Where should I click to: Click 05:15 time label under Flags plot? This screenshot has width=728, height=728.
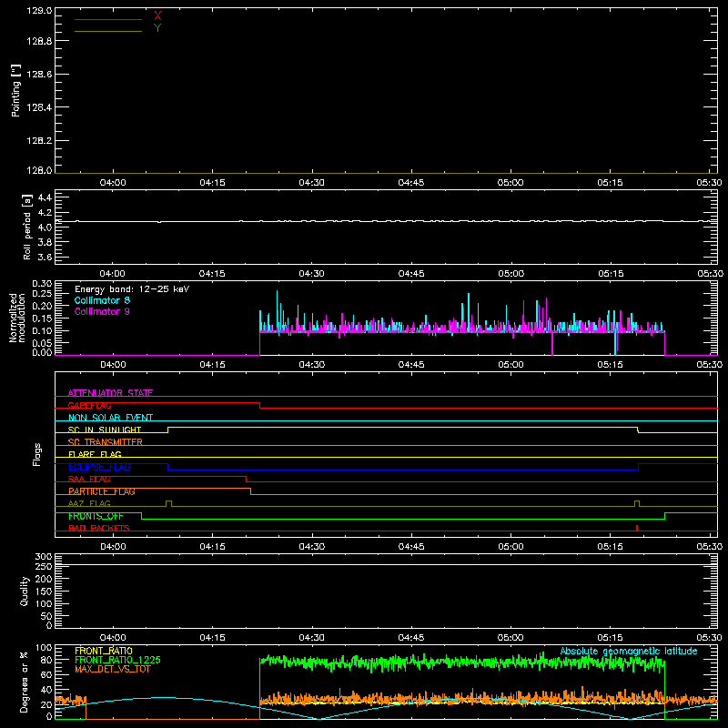tap(610, 547)
